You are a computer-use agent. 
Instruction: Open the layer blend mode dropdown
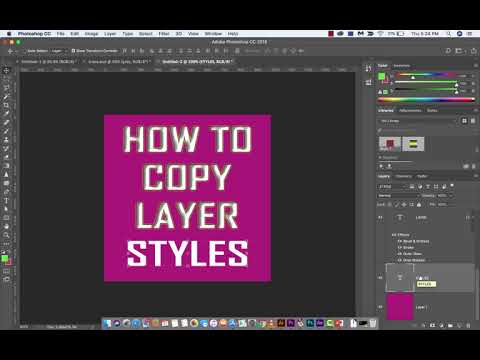(398, 196)
